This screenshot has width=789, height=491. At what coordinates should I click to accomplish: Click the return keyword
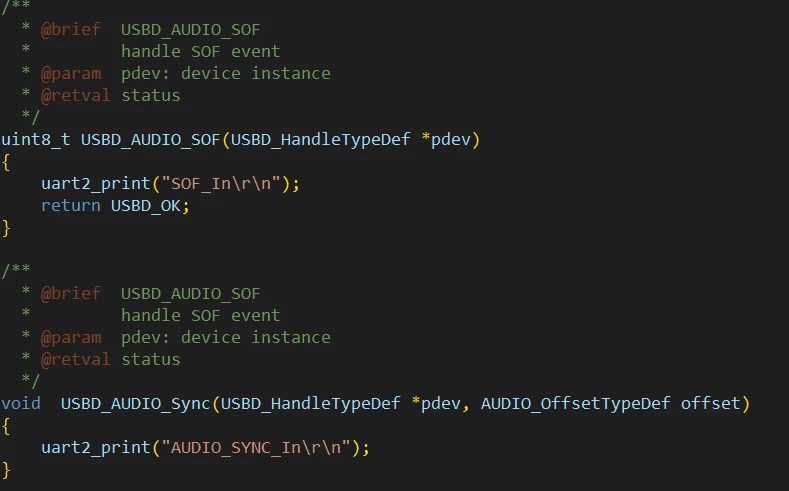pos(70,205)
